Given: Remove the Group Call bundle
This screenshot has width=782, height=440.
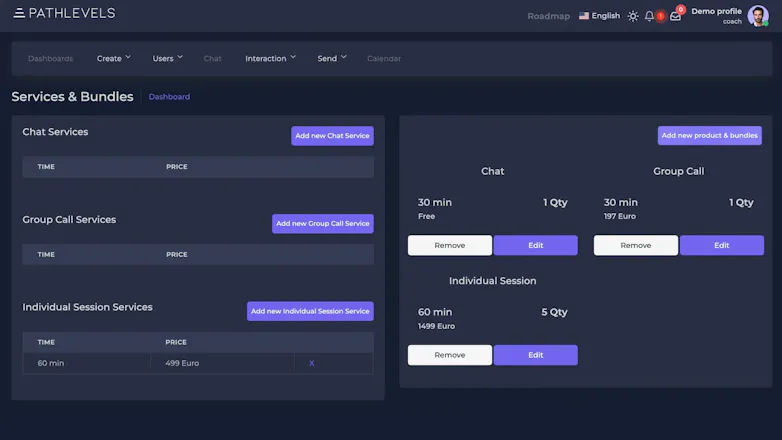Looking at the screenshot, I should pos(636,245).
